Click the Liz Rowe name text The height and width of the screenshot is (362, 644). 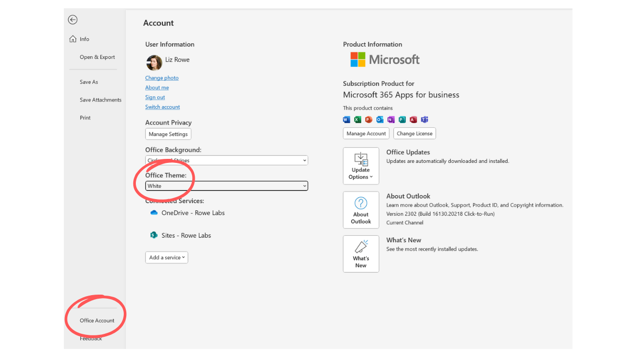[x=178, y=59]
